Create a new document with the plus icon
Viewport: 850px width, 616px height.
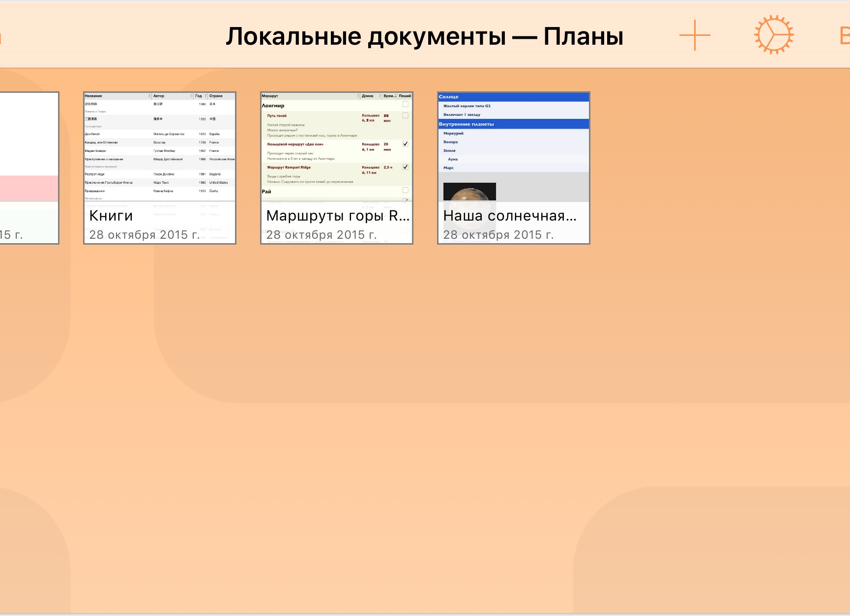[695, 35]
